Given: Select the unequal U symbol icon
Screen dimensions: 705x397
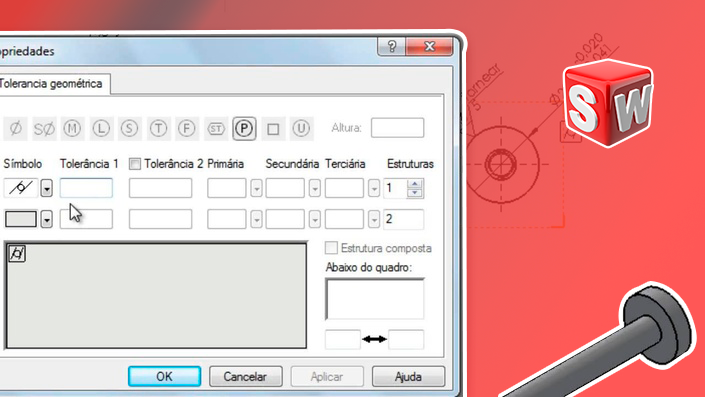Looking at the screenshot, I should [301, 129].
